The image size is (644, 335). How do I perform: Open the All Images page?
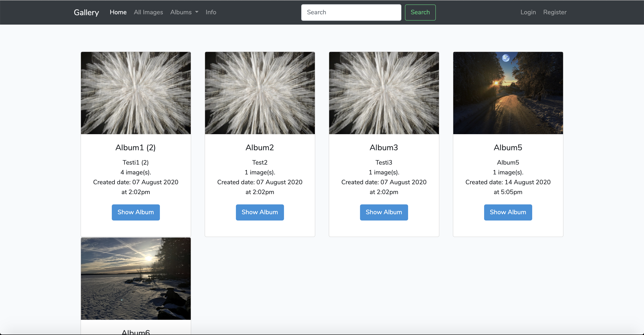148,12
